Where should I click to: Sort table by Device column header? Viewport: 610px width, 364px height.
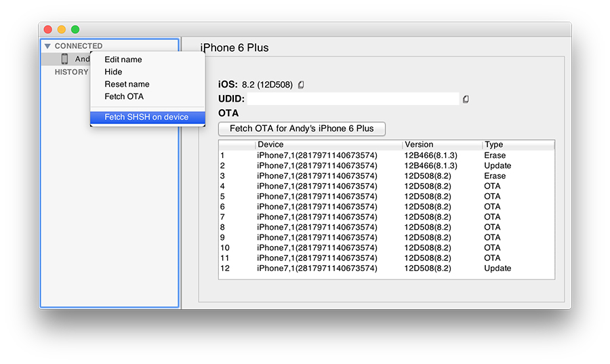coord(329,144)
